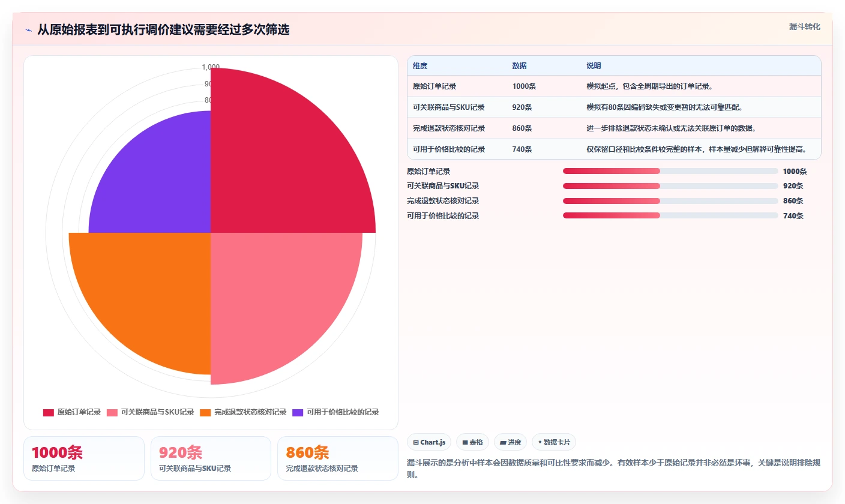Click the description starting 仅保留口径
Image resolution: width=845 pixels, height=504 pixels.
(696, 149)
